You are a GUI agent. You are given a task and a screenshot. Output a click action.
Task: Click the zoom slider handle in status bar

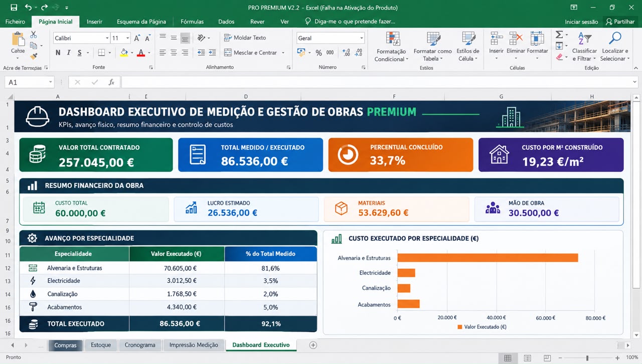pos(587,358)
